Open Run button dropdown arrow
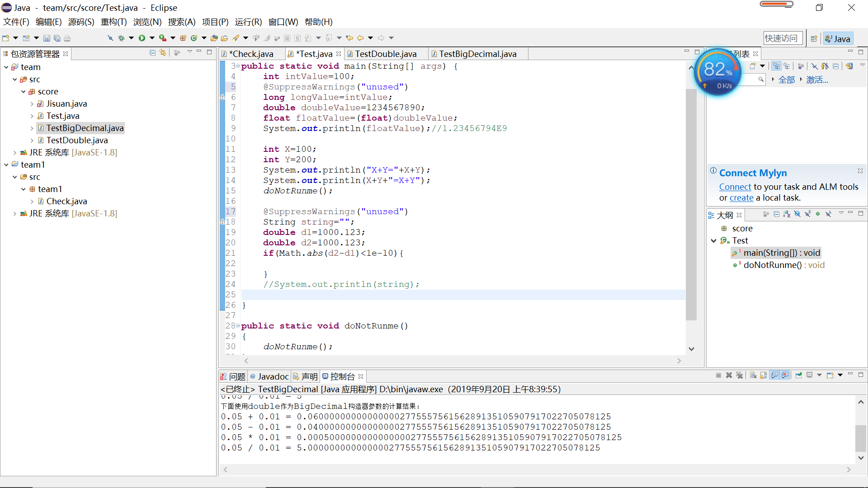This screenshot has height=488, width=868. tap(152, 38)
